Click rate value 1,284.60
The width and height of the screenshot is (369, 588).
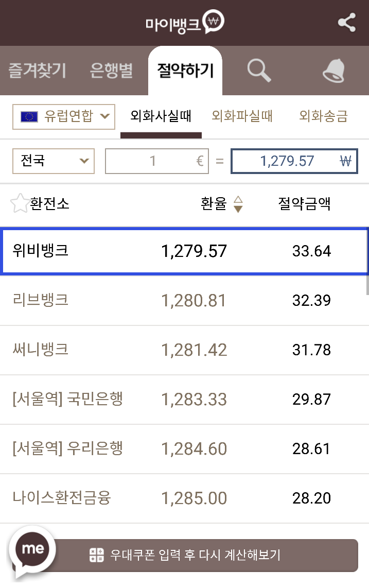pos(194,449)
